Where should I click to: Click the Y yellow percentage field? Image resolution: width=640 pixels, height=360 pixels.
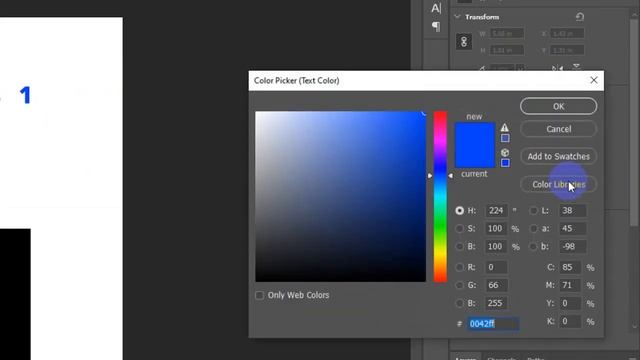(570, 303)
